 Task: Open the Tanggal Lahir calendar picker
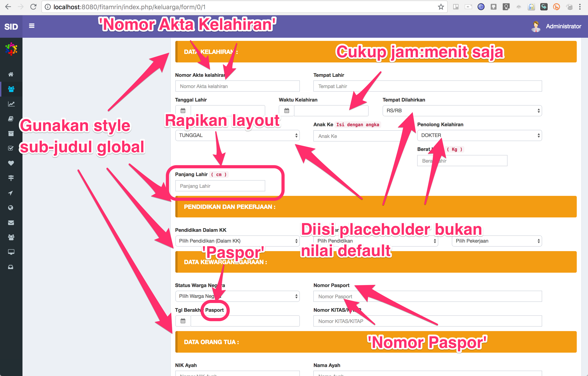pyautogui.click(x=183, y=110)
